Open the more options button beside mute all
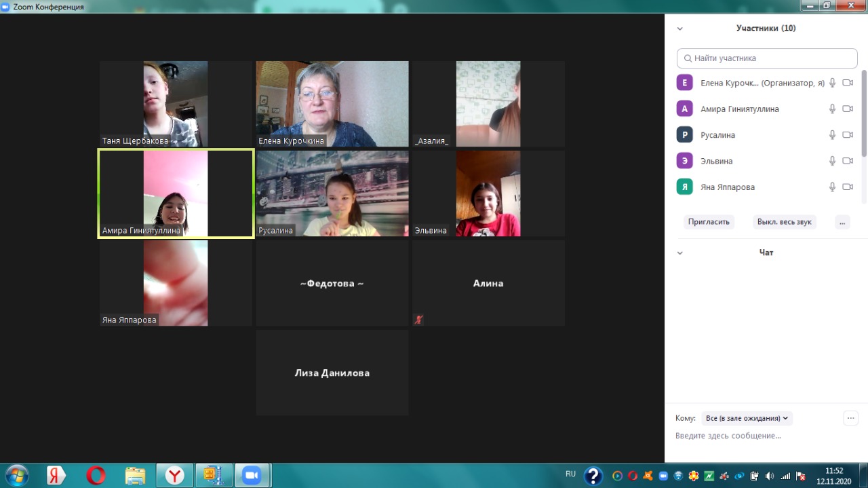 coord(842,222)
